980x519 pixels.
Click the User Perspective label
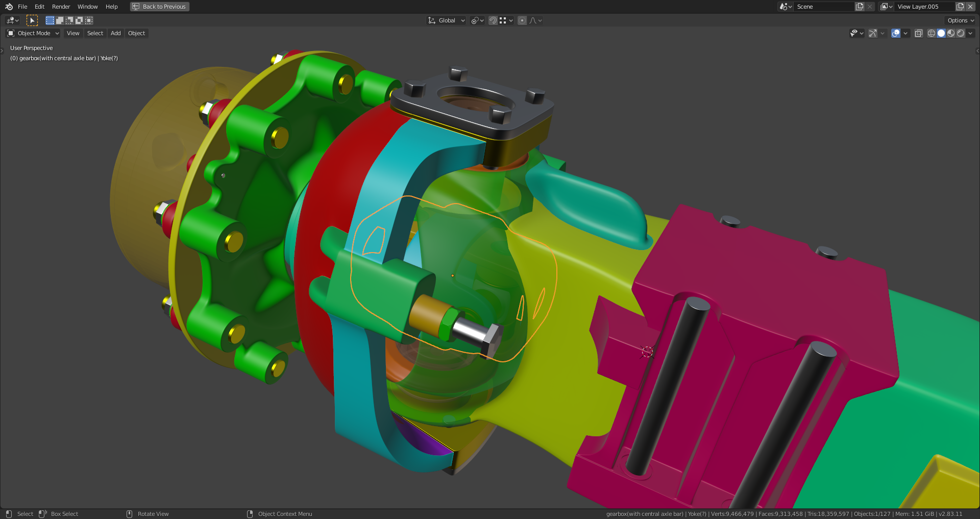(x=31, y=48)
